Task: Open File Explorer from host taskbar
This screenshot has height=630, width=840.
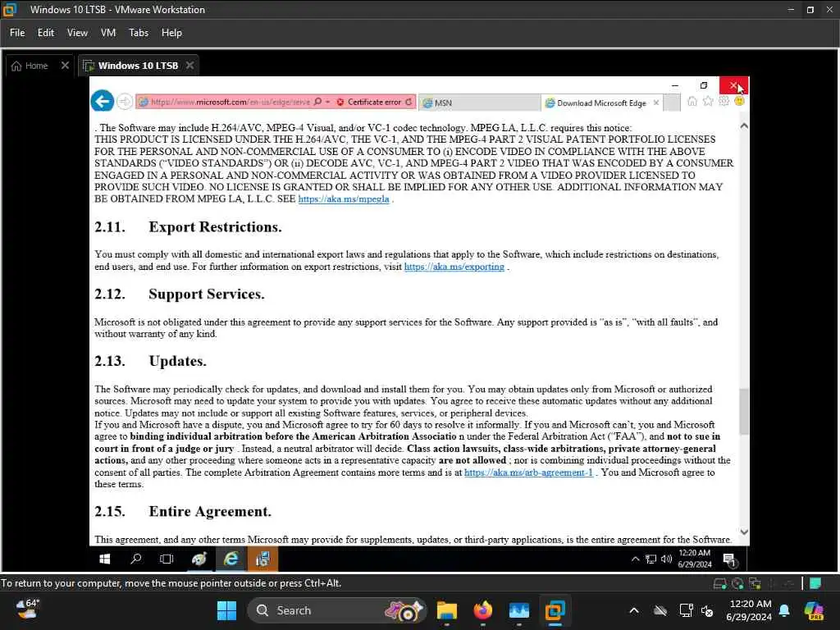Action: 447,610
